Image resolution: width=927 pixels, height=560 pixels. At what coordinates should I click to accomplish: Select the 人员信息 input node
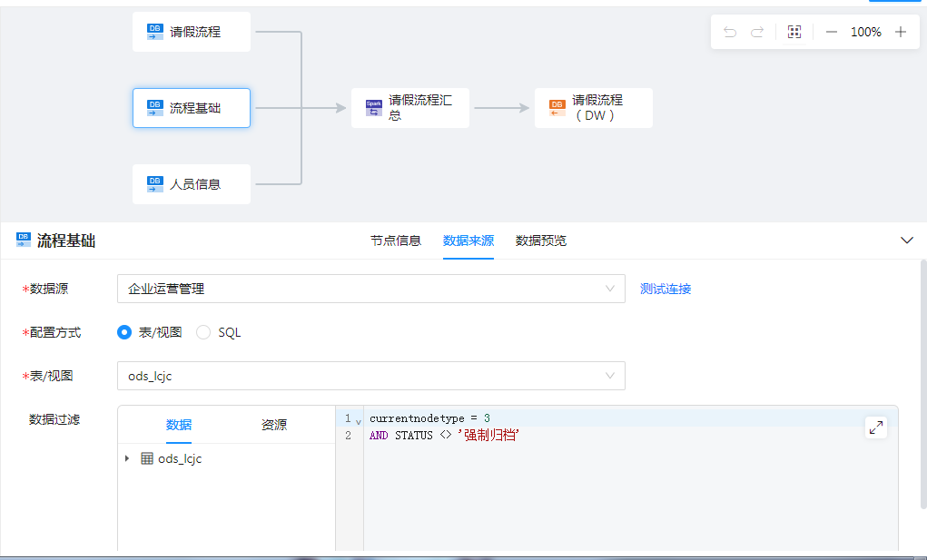point(192,184)
